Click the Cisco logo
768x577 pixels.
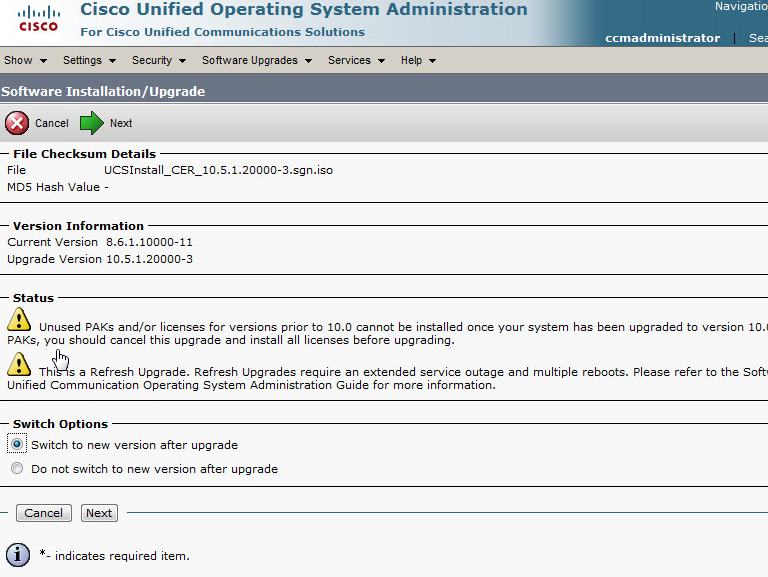point(38,19)
